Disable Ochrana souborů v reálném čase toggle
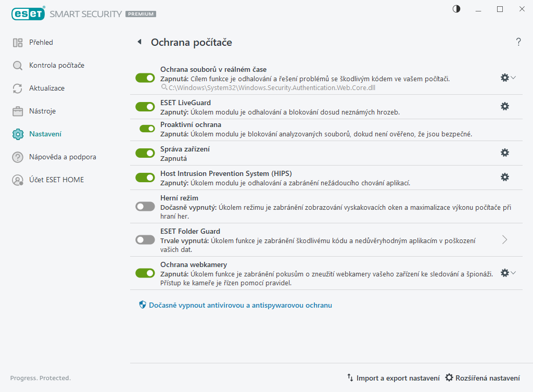533x392 pixels. click(x=145, y=78)
